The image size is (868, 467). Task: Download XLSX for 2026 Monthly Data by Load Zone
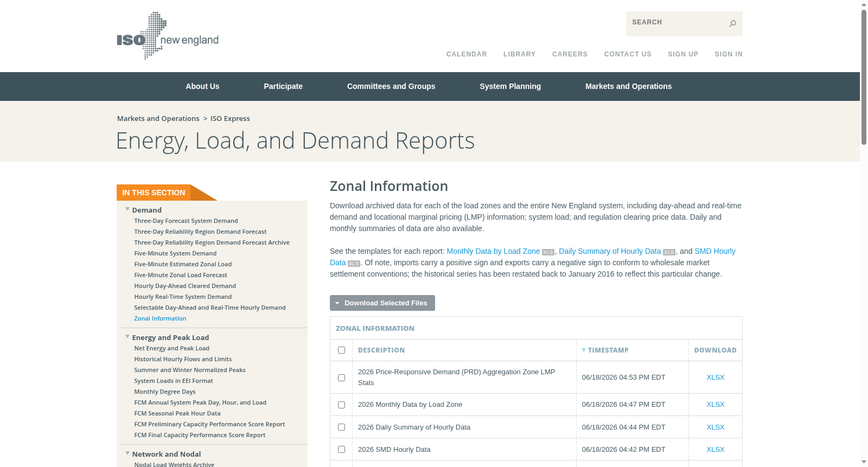[x=715, y=405]
